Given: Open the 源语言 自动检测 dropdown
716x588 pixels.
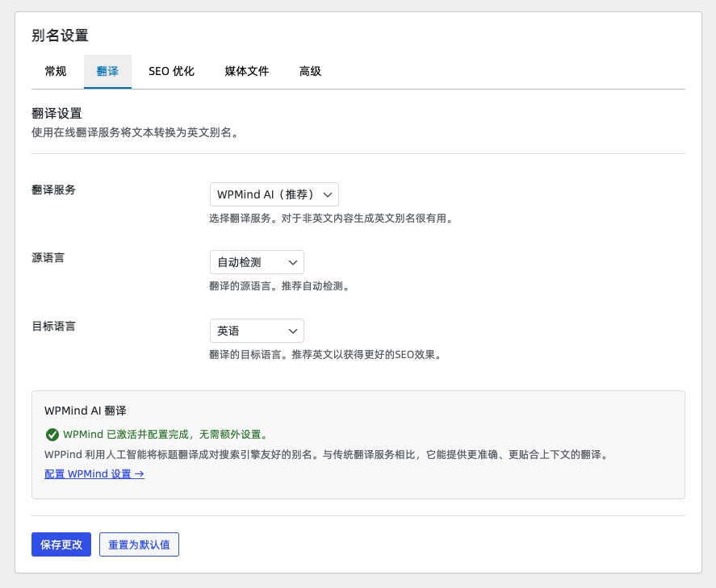Looking at the screenshot, I should (256, 262).
